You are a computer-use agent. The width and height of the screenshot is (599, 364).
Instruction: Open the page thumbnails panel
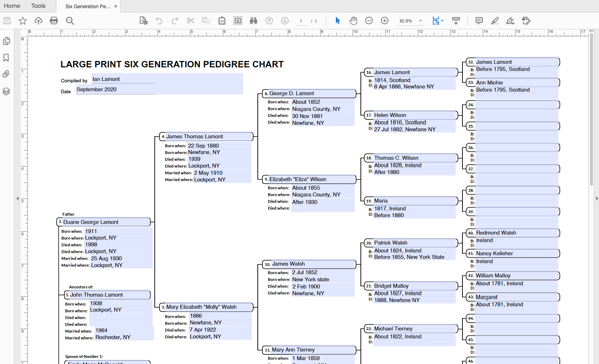[6, 41]
